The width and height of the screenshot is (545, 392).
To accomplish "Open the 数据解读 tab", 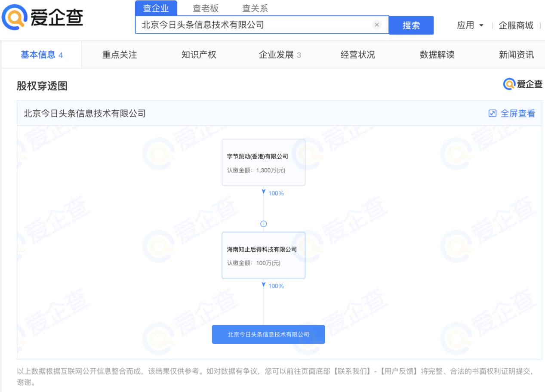I will (437, 54).
